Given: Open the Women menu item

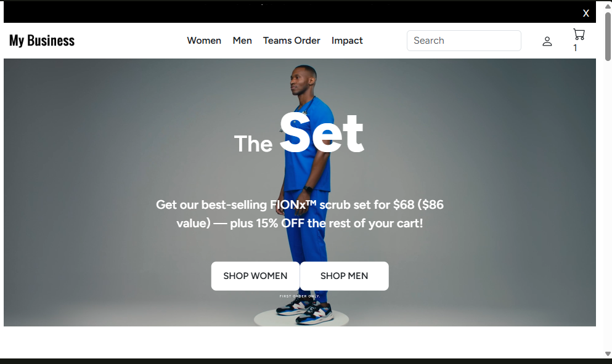Looking at the screenshot, I should [x=204, y=41].
